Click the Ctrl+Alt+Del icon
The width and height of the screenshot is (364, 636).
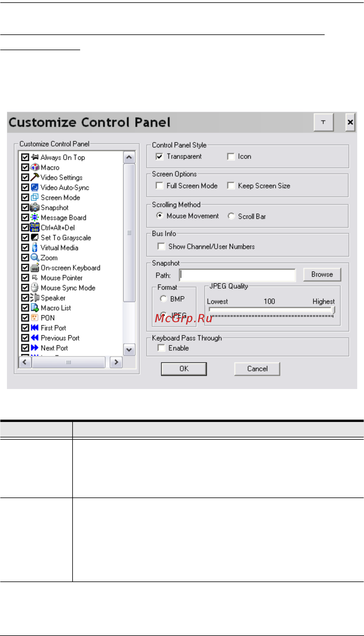[35, 227]
